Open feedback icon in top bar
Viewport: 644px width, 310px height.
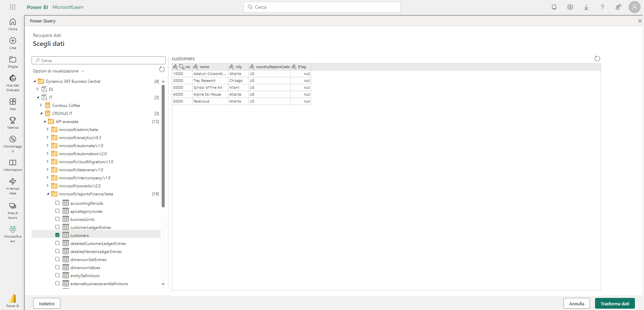coord(619,7)
